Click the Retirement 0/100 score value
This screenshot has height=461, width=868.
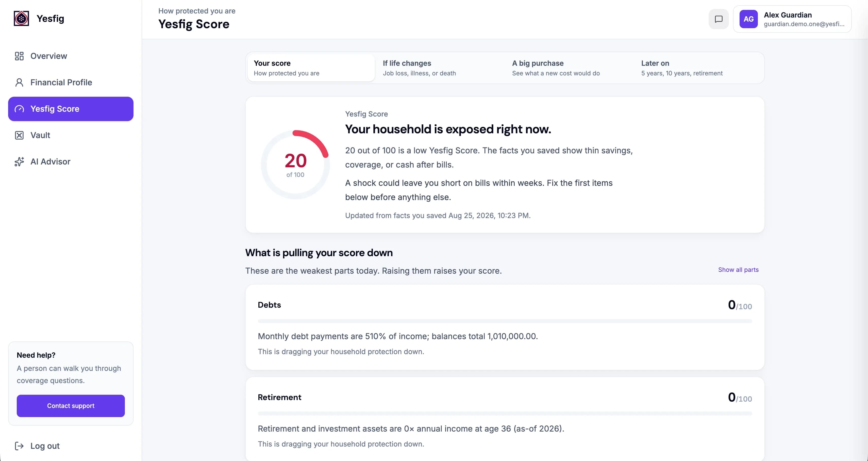coord(740,397)
